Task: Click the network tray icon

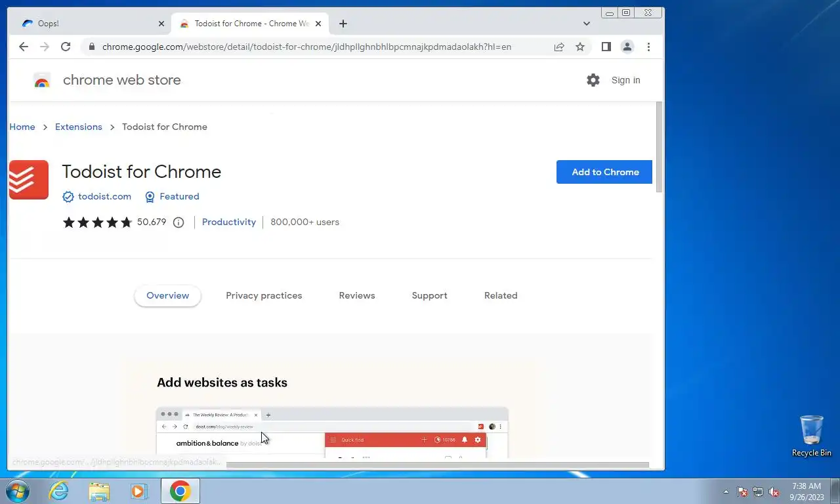Action: 758,492
